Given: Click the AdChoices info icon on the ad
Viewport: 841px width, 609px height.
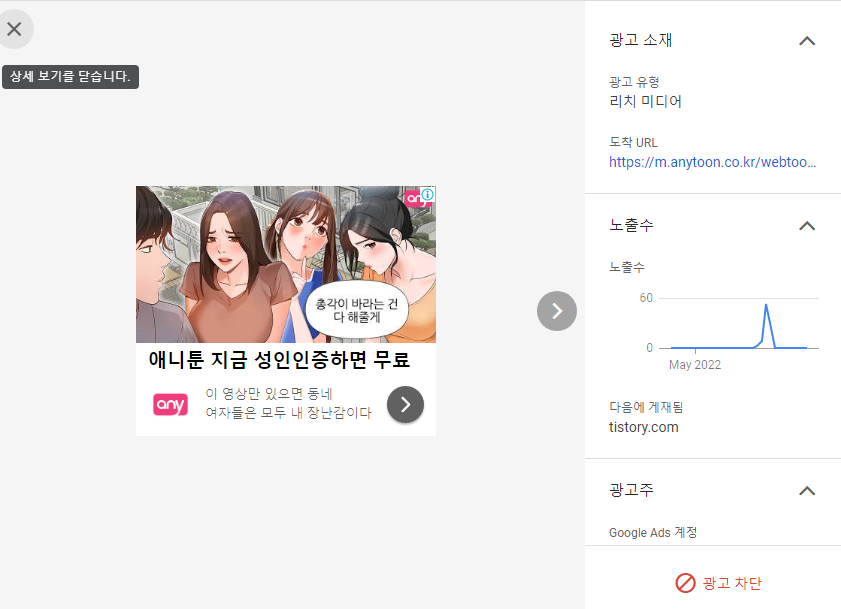Looking at the screenshot, I should click(427, 194).
